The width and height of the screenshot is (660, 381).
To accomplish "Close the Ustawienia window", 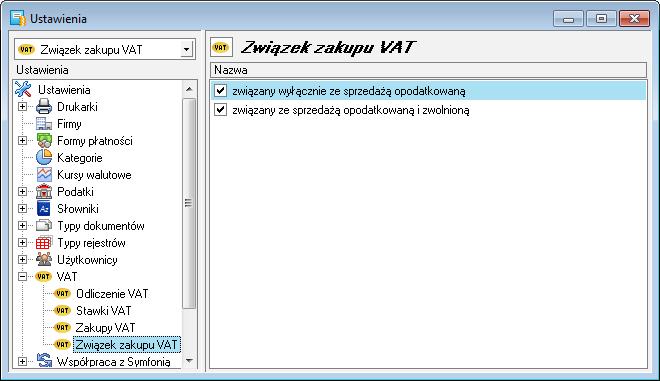I will (634, 19).
